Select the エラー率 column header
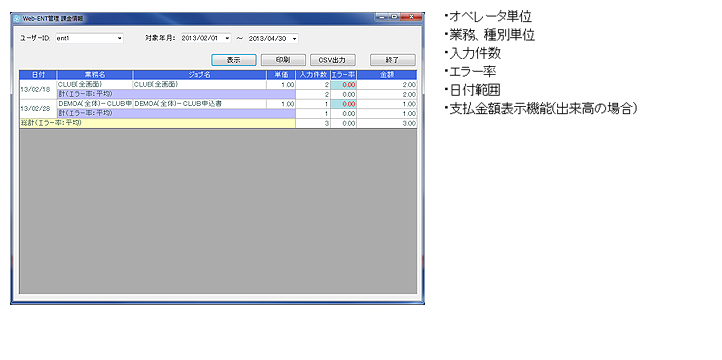This screenshot has width=722, height=360. point(344,75)
